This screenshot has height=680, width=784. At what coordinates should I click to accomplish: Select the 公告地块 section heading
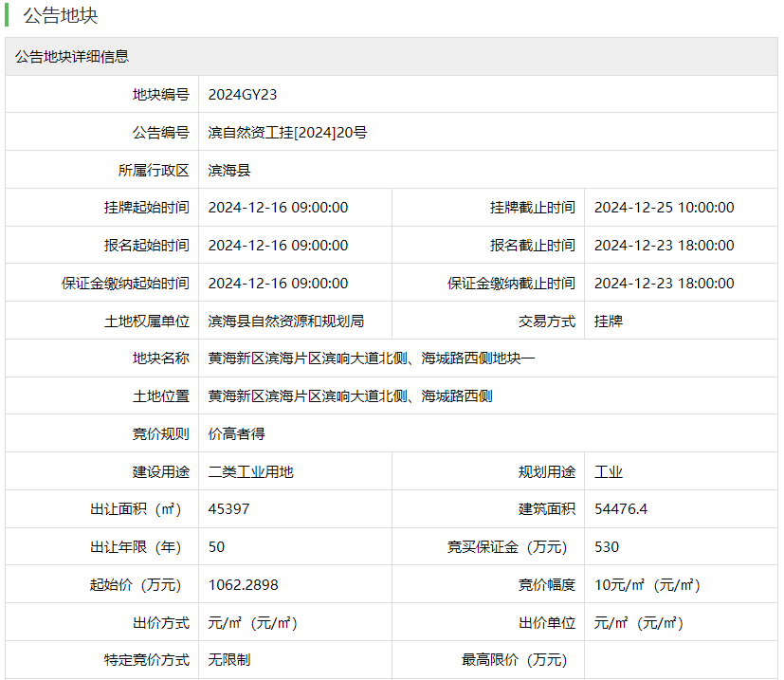[61, 15]
